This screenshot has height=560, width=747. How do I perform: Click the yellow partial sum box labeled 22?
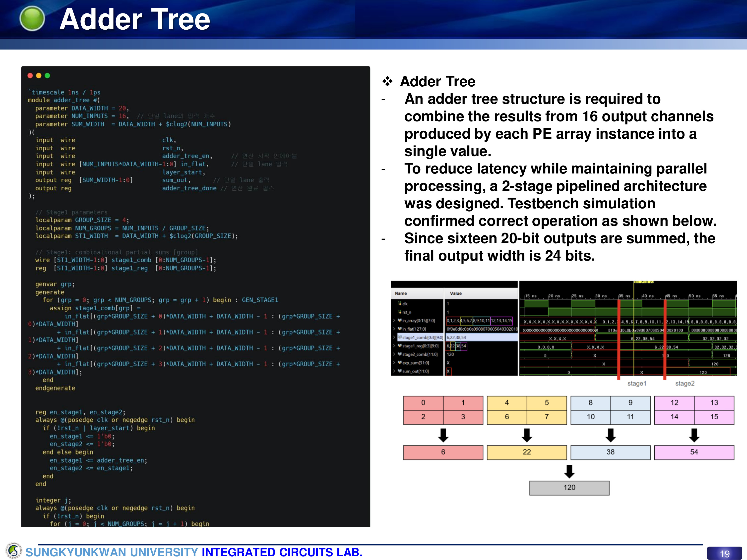point(527,452)
